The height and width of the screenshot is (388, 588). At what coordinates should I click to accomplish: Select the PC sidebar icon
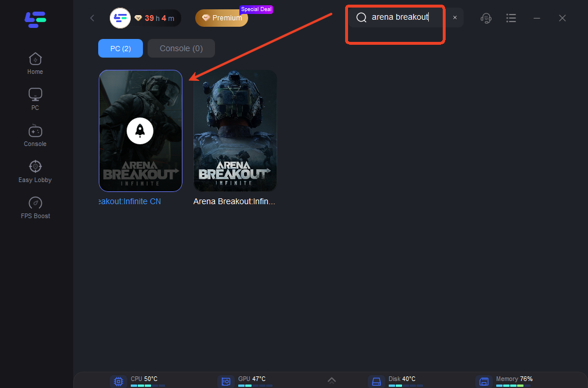35,99
